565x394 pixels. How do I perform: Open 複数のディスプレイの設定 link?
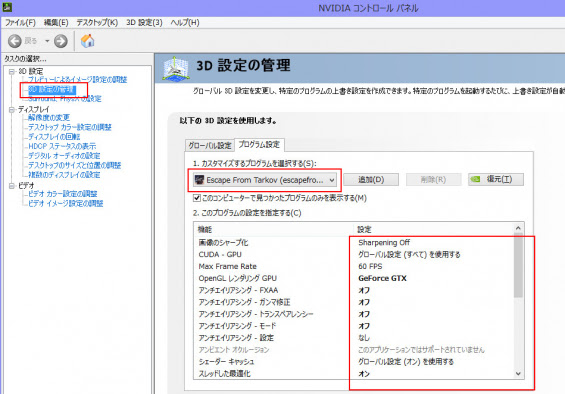64,175
